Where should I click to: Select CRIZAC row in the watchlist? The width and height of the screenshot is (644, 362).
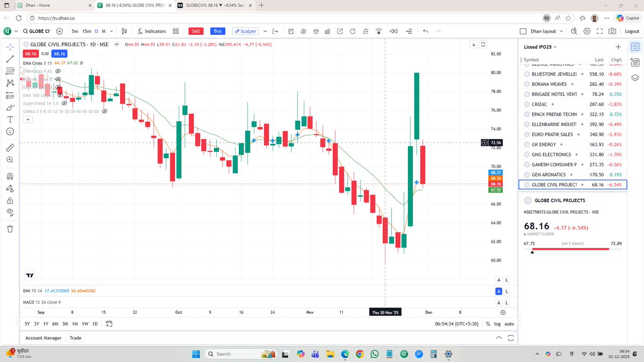pyautogui.click(x=573, y=104)
